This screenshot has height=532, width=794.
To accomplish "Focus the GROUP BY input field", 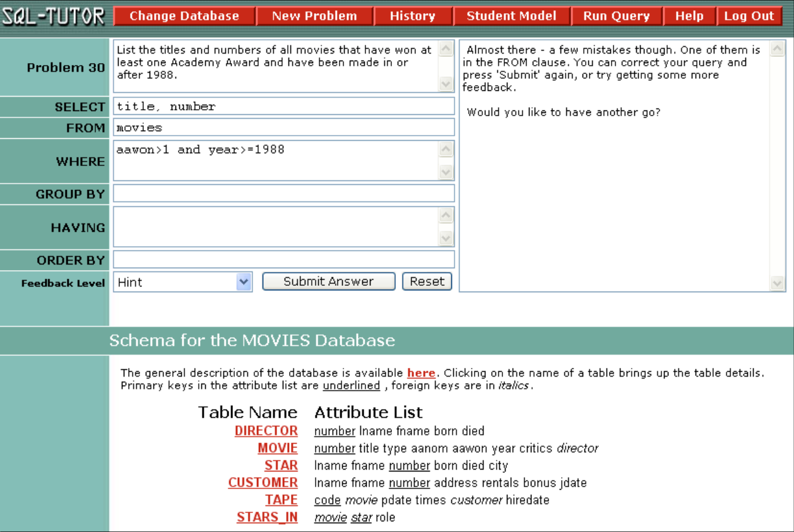I will click(x=284, y=194).
